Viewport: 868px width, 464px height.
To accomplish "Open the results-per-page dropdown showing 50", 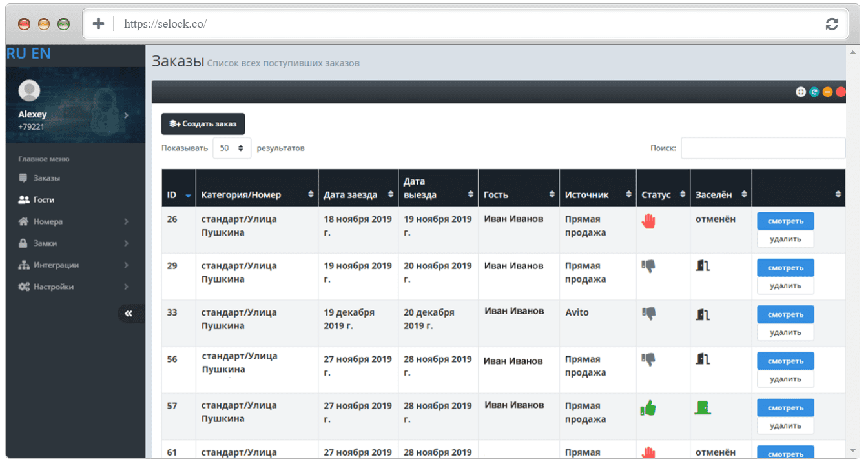I will pos(232,148).
